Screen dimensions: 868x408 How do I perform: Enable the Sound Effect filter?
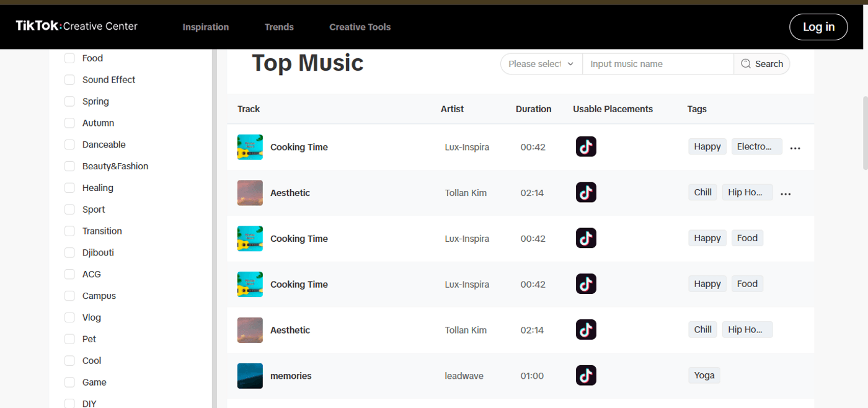pos(69,79)
